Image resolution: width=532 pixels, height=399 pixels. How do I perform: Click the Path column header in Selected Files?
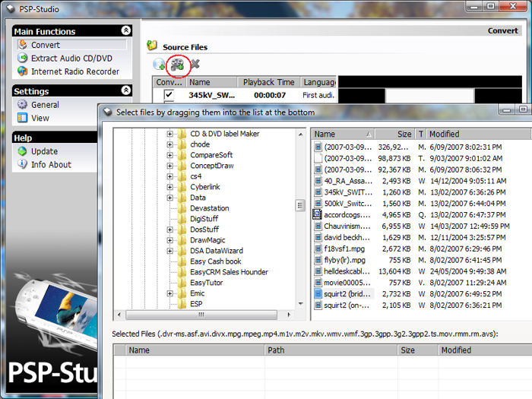pyautogui.click(x=331, y=350)
